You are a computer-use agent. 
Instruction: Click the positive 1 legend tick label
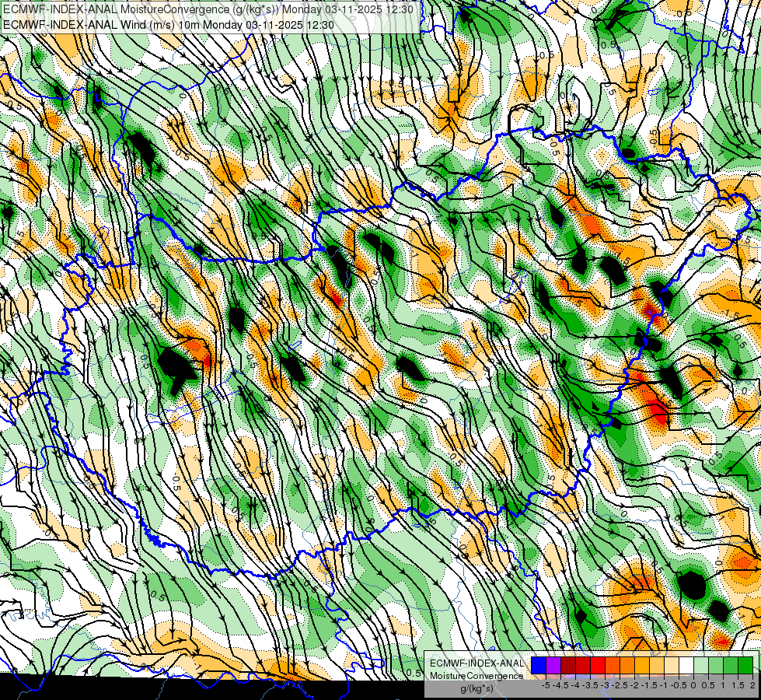[x=723, y=685]
